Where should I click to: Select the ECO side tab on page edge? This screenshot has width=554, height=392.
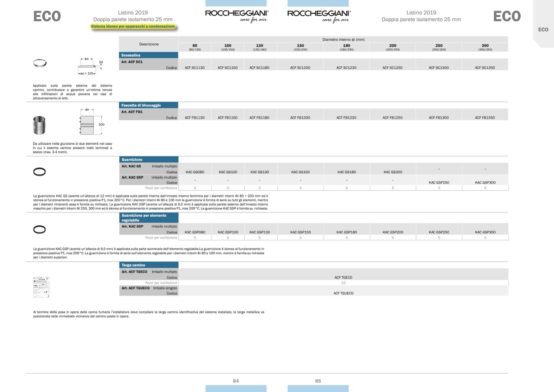pyautogui.click(x=543, y=29)
